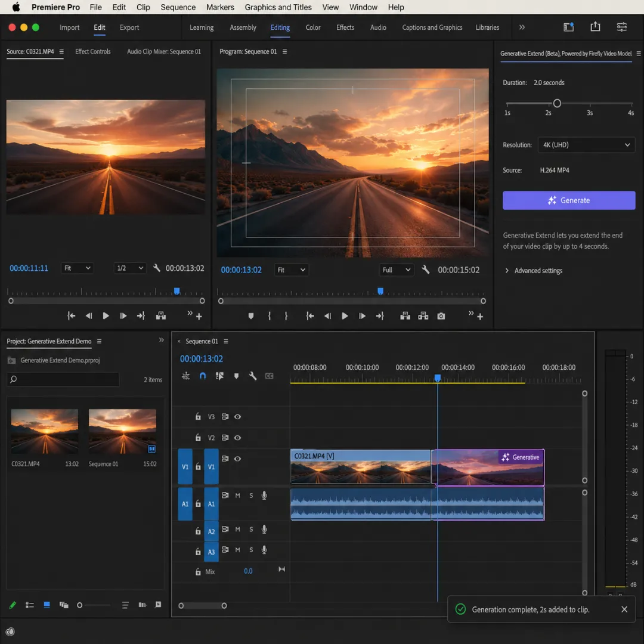
Task: Open the Markers menu
Action: click(x=220, y=7)
